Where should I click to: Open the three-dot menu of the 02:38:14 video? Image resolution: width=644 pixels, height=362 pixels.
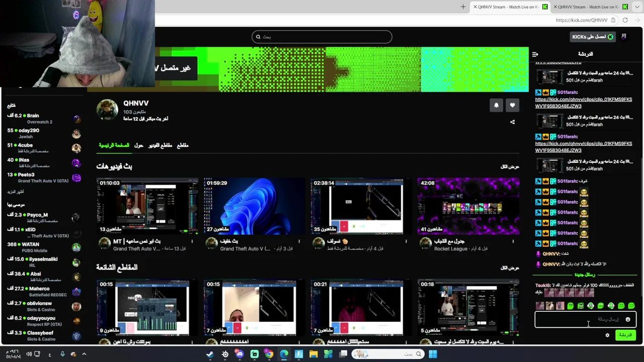click(x=406, y=241)
